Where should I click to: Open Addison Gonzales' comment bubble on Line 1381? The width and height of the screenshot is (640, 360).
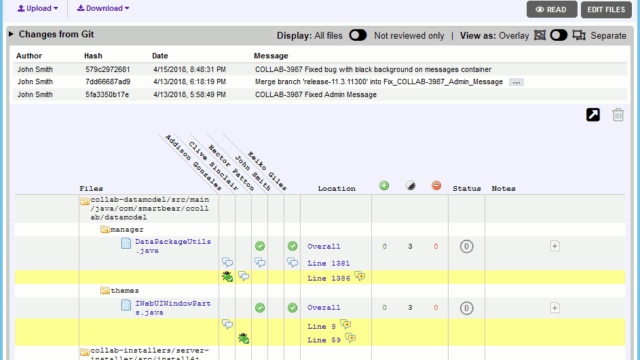[227, 262]
